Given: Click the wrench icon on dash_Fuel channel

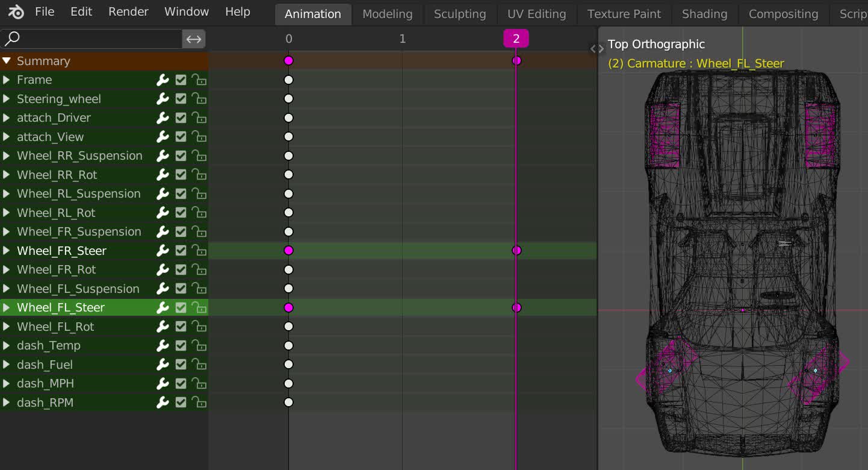Looking at the screenshot, I should tap(163, 365).
